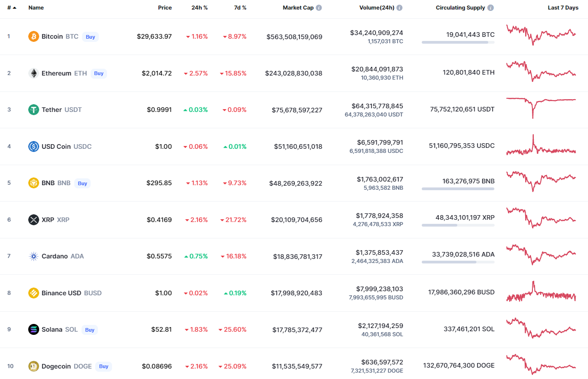Screen dimensions: 588x379
Task: Click the Ethereum diamond logo icon
Action: click(34, 73)
